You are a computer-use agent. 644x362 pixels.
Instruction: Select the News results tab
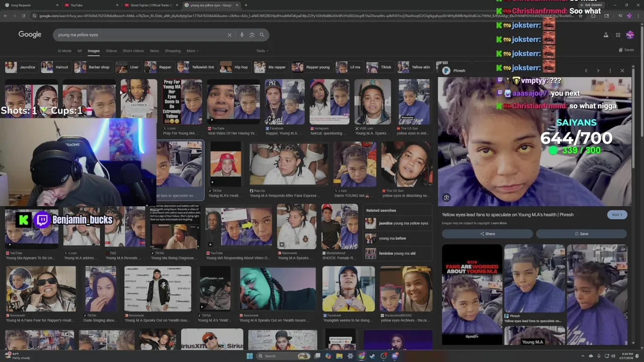(154, 51)
